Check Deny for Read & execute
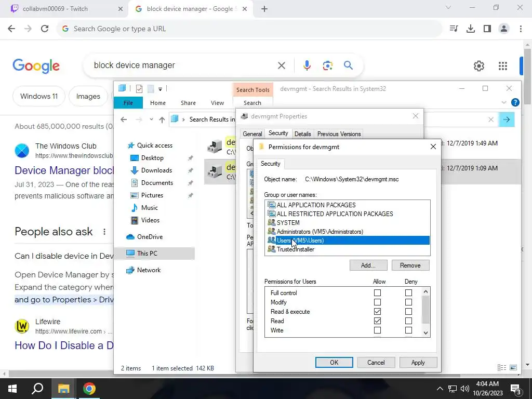 coord(408,312)
